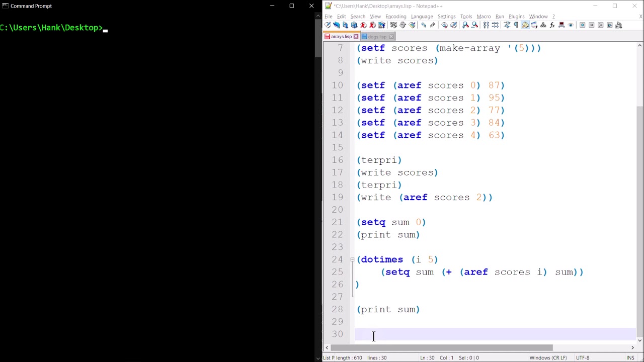Image resolution: width=644 pixels, height=362 pixels.
Task: Undo with the toolbar arrow icon
Action: point(423,25)
